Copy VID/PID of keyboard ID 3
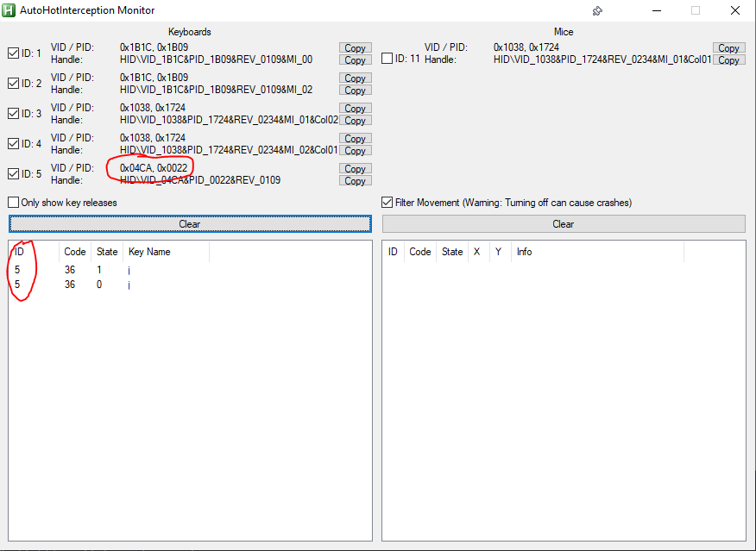 point(355,109)
